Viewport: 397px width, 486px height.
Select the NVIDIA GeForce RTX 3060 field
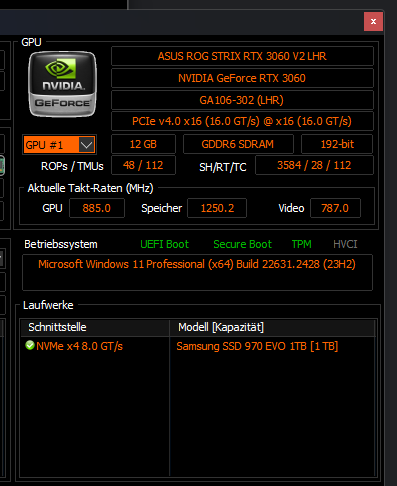(x=242, y=78)
